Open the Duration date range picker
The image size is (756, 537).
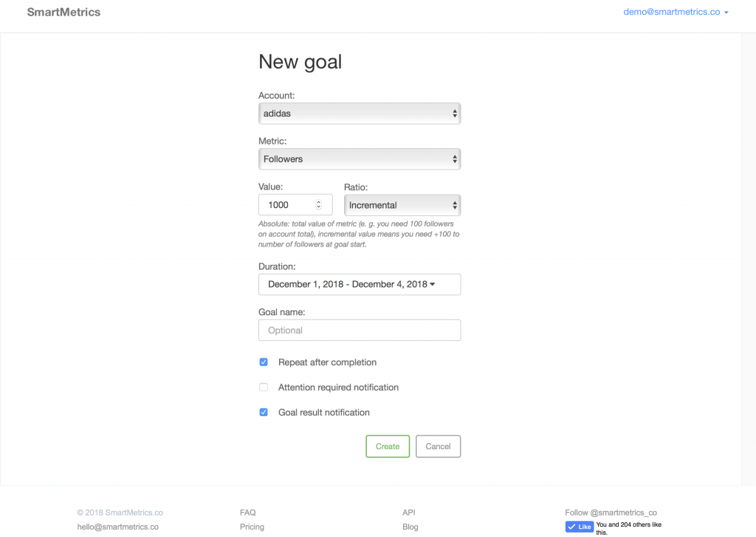pos(360,284)
